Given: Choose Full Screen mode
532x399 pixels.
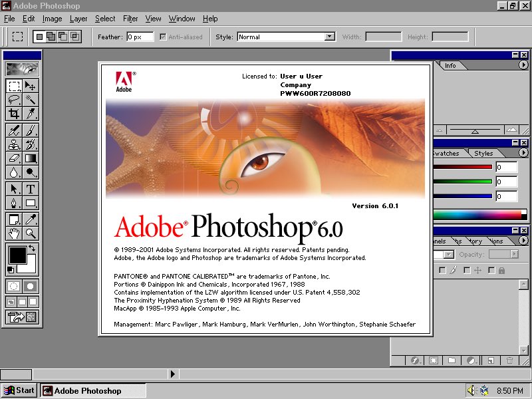Looking at the screenshot, I should (x=33, y=302).
